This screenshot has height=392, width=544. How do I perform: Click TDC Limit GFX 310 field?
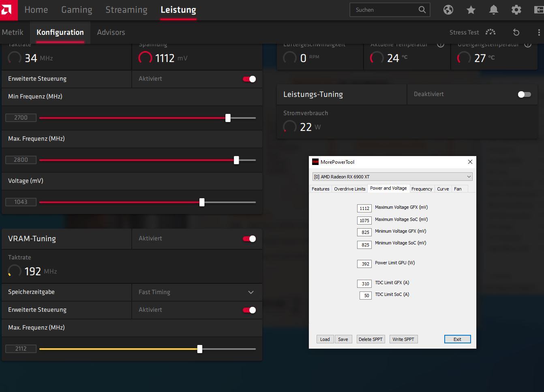pos(364,284)
